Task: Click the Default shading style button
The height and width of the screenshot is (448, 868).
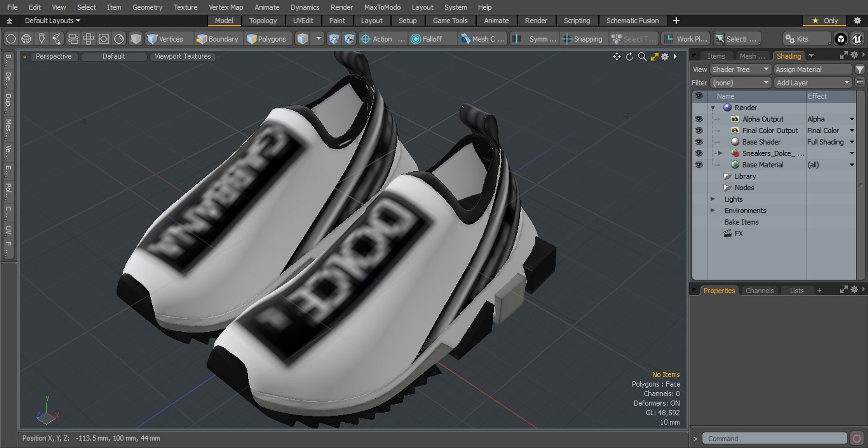Action: [113, 56]
